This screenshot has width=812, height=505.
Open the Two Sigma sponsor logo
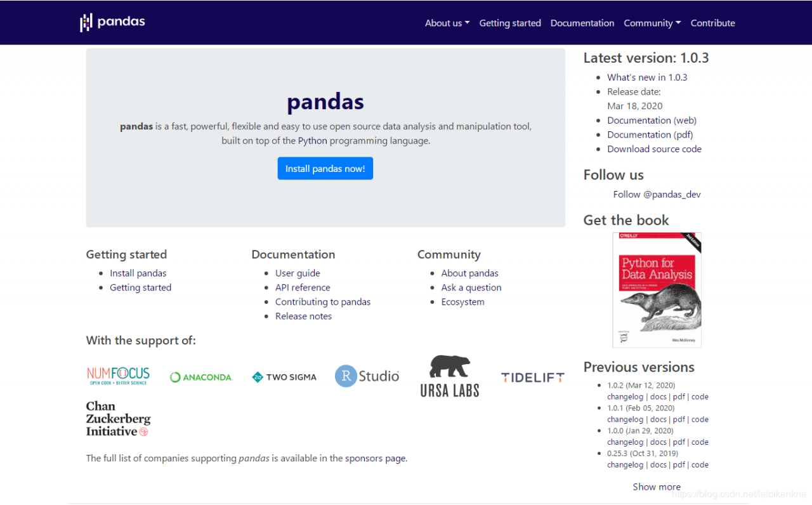(x=284, y=377)
